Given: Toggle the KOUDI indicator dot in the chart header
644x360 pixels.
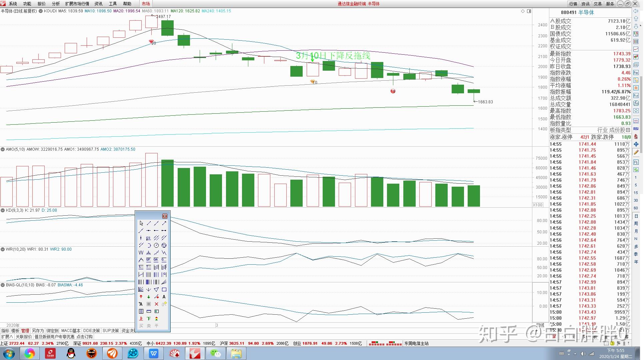Looking at the screenshot, I should (41, 11).
